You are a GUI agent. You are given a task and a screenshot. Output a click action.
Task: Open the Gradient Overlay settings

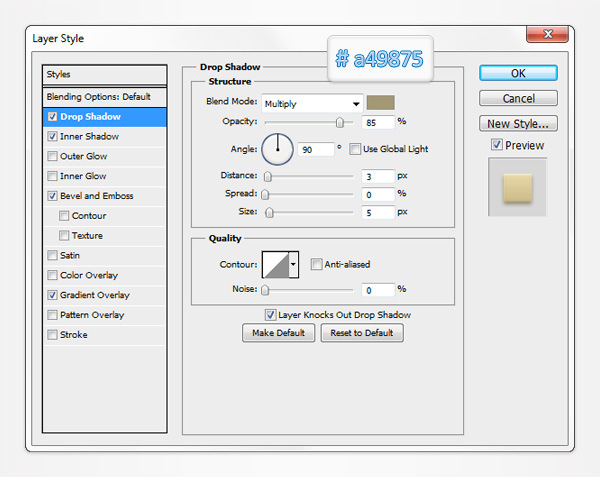97,296
